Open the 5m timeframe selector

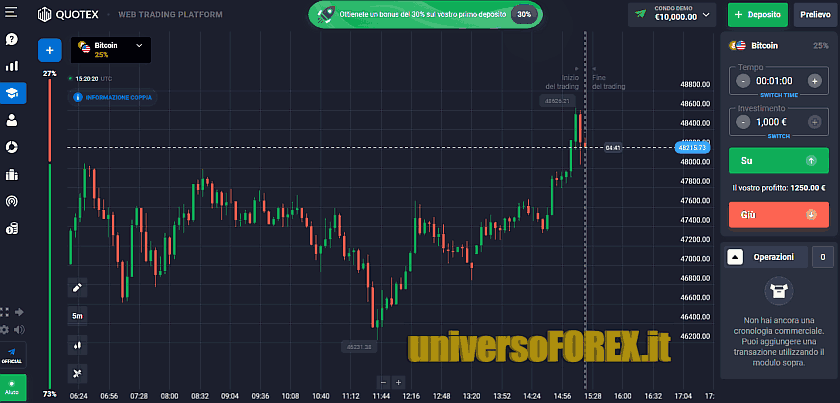(x=77, y=316)
